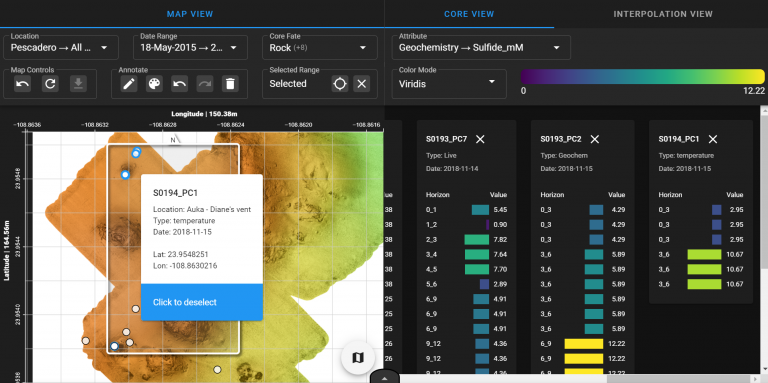Click the Lon: -108.8630216 text

(185, 266)
